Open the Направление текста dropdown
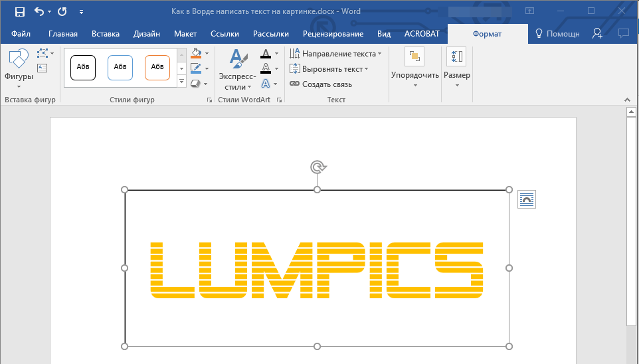This screenshot has height=364, width=639. coord(335,53)
